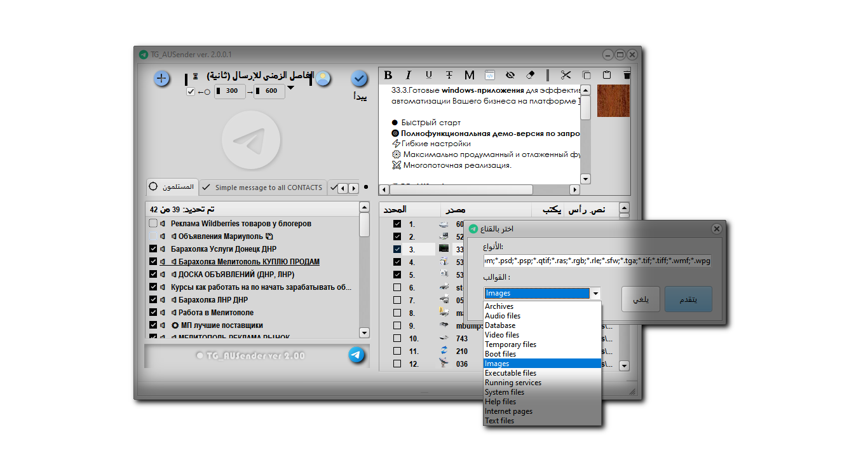Uncheck the Работа в Мелитополе checkbox
The width and height of the screenshot is (868, 450).
153,313
